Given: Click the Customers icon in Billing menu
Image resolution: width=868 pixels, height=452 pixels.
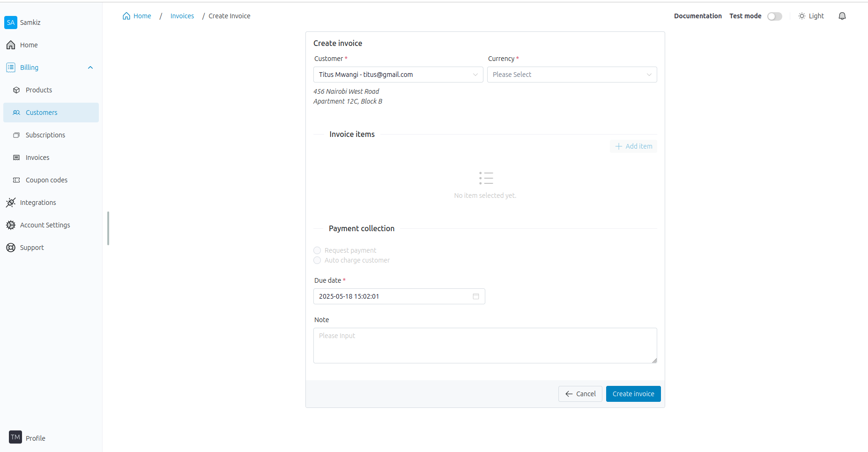Looking at the screenshot, I should point(16,113).
